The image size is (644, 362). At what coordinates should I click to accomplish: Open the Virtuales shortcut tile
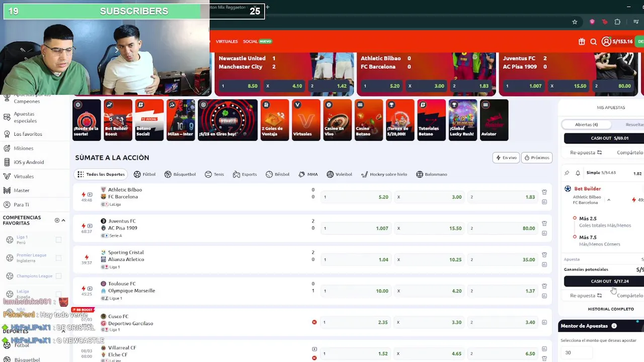tap(306, 120)
